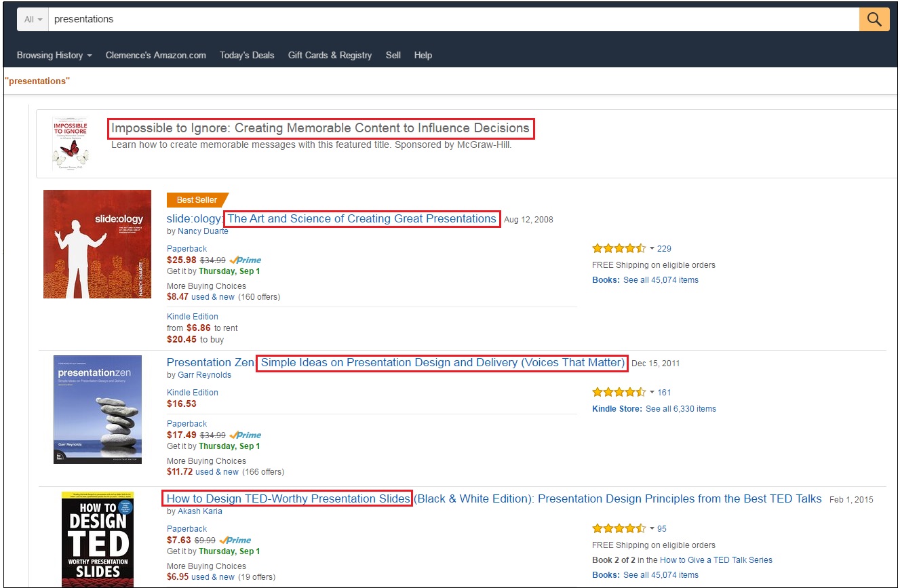Go to Today's Deals

[247, 55]
